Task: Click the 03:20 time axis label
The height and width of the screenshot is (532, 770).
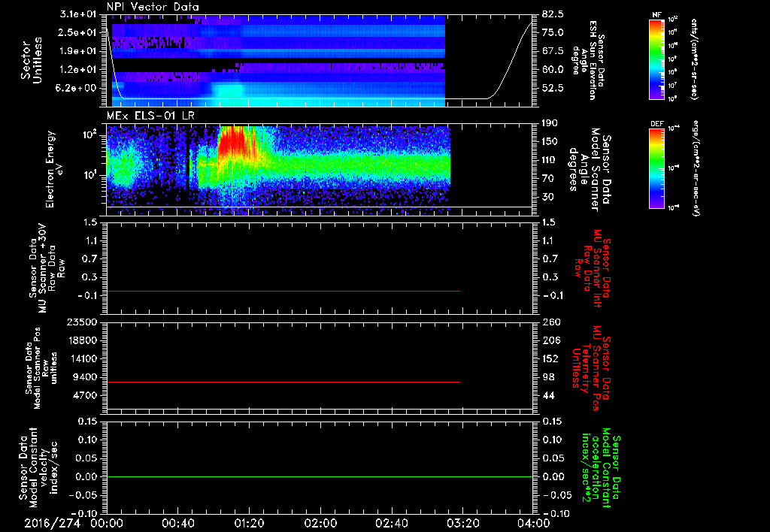Action: (462, 523)
